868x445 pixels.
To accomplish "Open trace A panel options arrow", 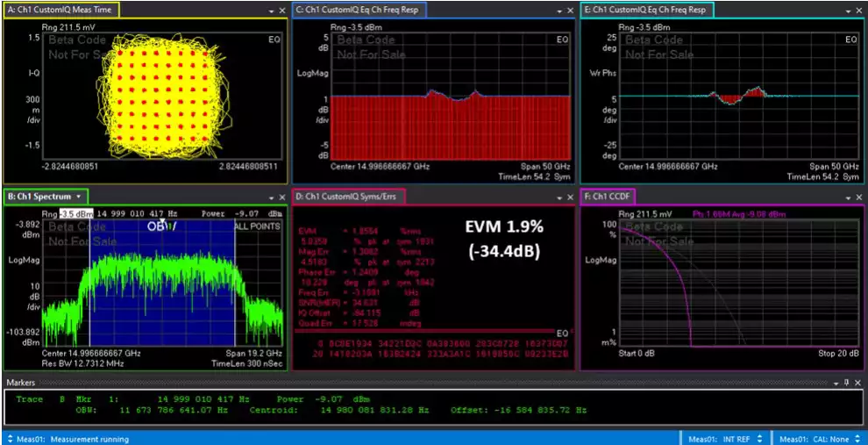I will tap(271, 11).
